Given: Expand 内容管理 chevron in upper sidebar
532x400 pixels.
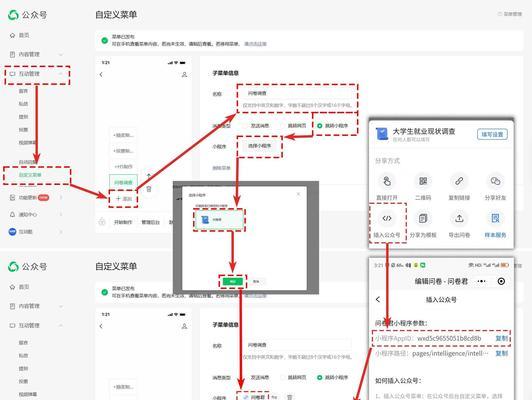Looking at the screenshot, I should point(61,54).
